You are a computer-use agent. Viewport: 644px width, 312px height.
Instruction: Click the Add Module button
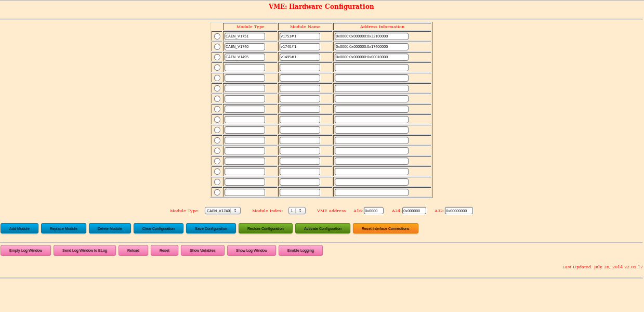[19, 228]
